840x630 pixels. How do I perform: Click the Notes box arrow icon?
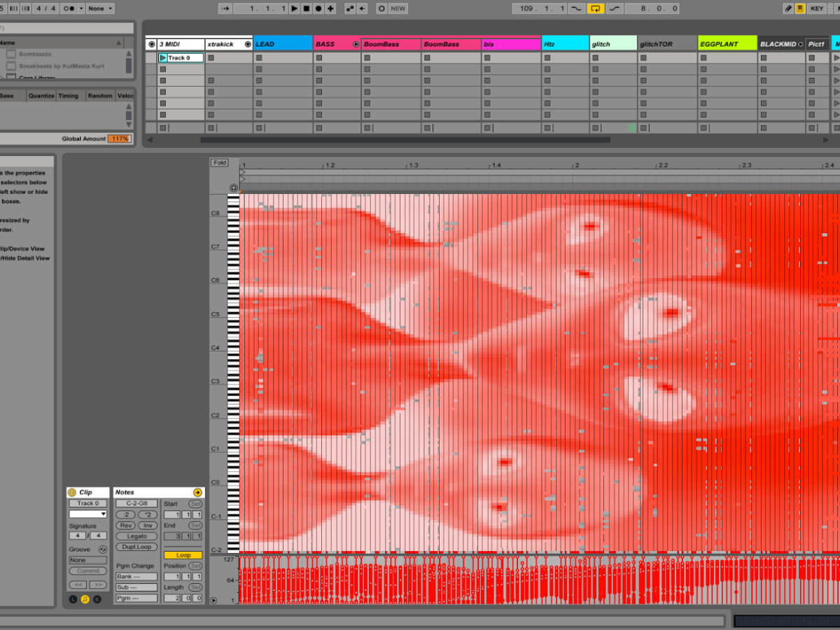[x=197, y=493]
